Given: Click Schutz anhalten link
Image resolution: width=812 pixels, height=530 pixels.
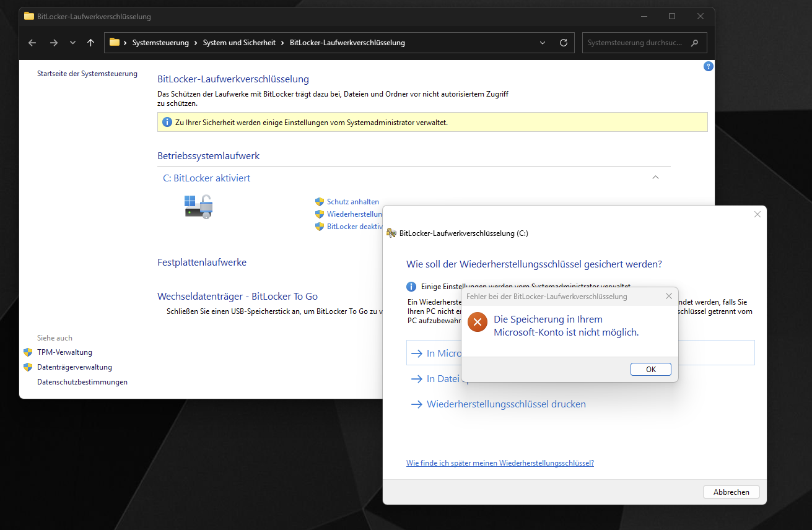Looking at the screenshot, I should tap(353, 202).
